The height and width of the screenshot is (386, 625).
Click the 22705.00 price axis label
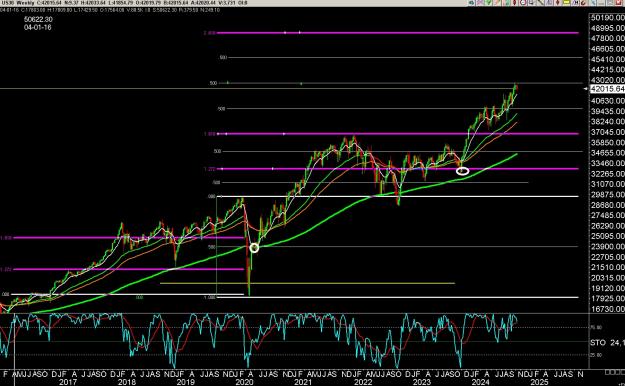point(608,257)
